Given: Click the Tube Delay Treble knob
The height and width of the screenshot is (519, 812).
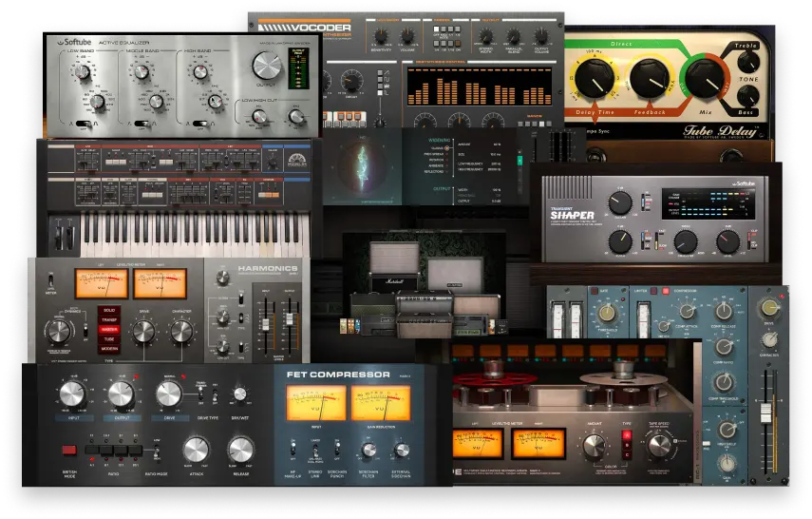Looking at the screenshot, I should 747,62.
